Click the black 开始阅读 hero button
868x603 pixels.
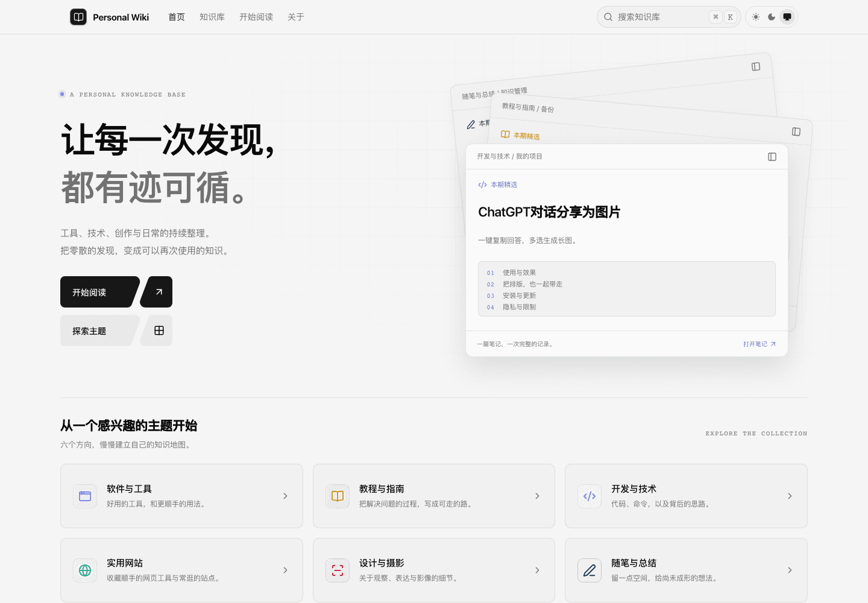[100, 292]
